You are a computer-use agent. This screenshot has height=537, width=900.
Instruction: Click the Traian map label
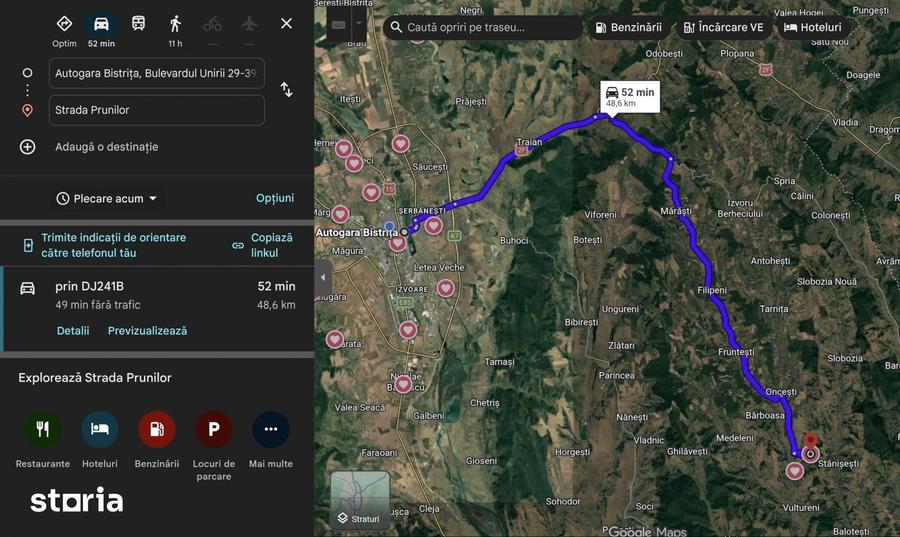(x=529, y=142)
